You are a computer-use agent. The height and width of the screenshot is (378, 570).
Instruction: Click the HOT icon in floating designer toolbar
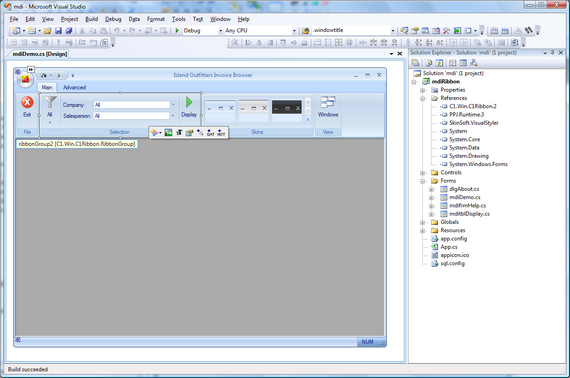221,133
